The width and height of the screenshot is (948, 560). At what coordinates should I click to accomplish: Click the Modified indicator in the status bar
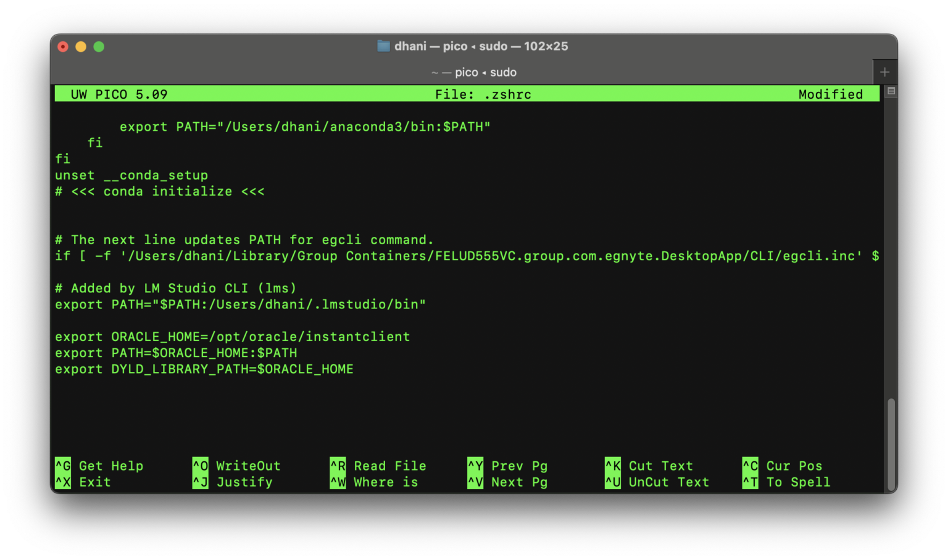pyautogui.click(x=830, y=94)
